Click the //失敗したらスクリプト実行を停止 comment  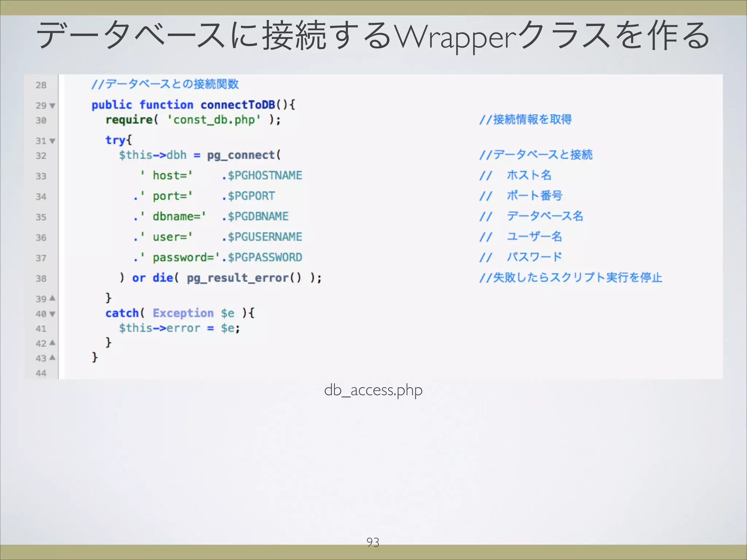pyautogui.click(x=571, y=277)
